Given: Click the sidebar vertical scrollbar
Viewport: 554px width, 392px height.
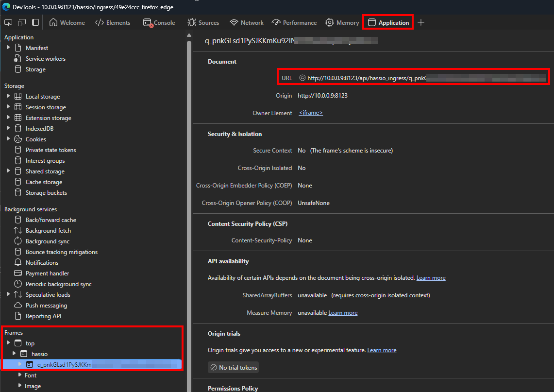Looking at the screenshot, I should pos(189,216).
